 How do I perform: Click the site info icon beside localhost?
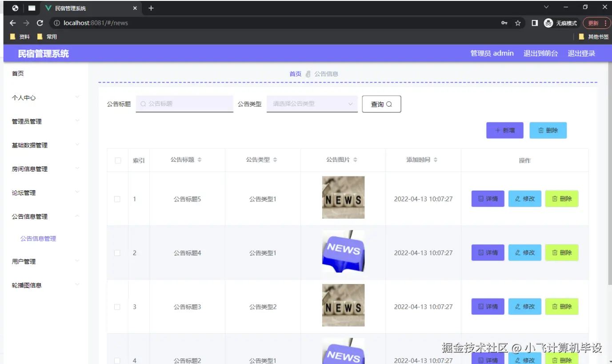click(x=56, y=23)
